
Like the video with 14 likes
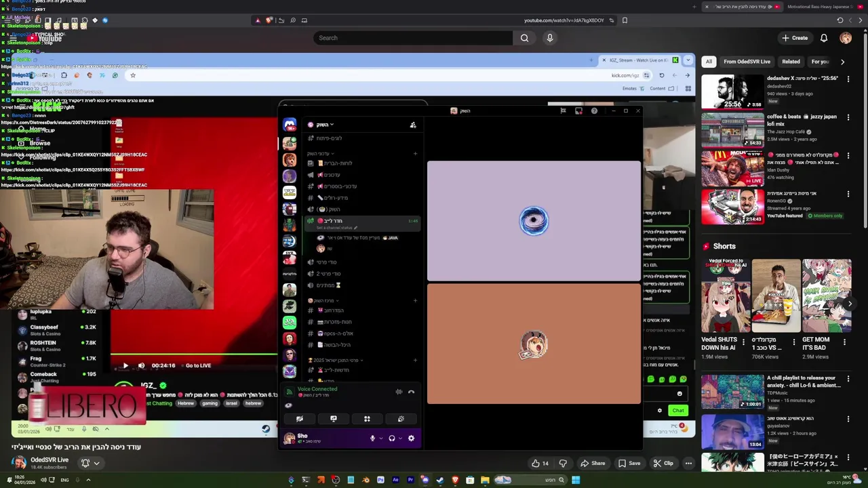540,464
